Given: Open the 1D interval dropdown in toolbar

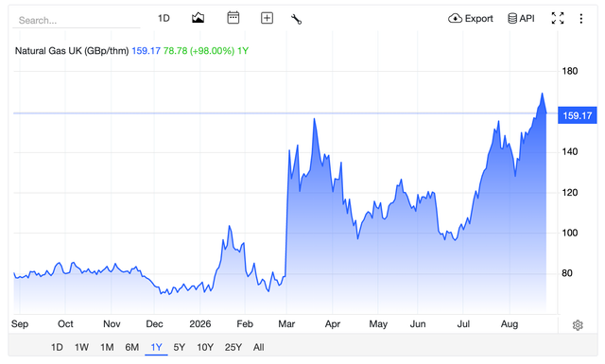Looking at the screenshot, I should [164, 18].
